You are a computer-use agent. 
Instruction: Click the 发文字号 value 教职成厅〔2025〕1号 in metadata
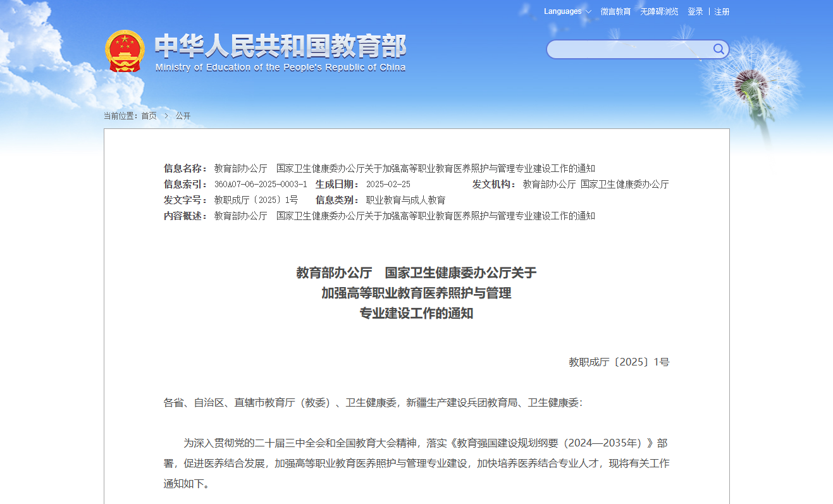tap(256, 200)
